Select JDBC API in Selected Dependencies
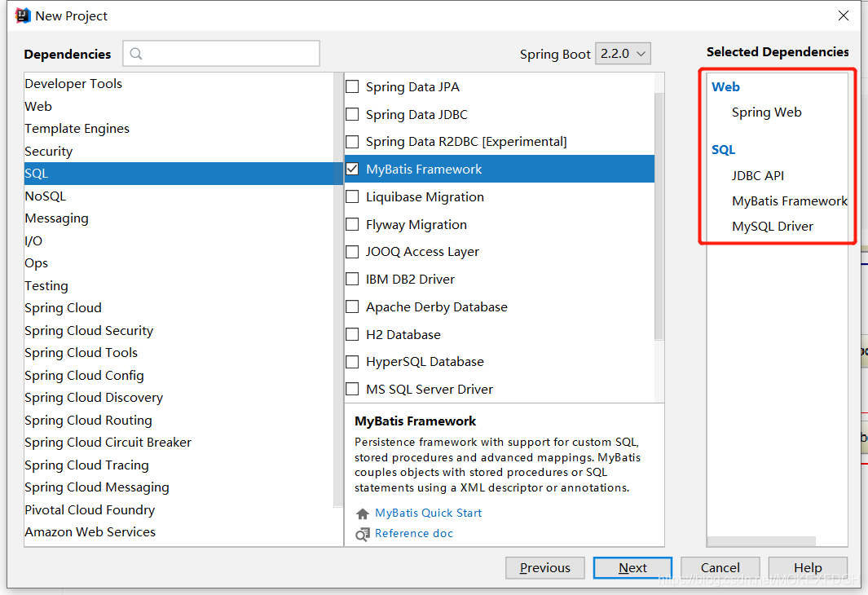 point(757,176)
